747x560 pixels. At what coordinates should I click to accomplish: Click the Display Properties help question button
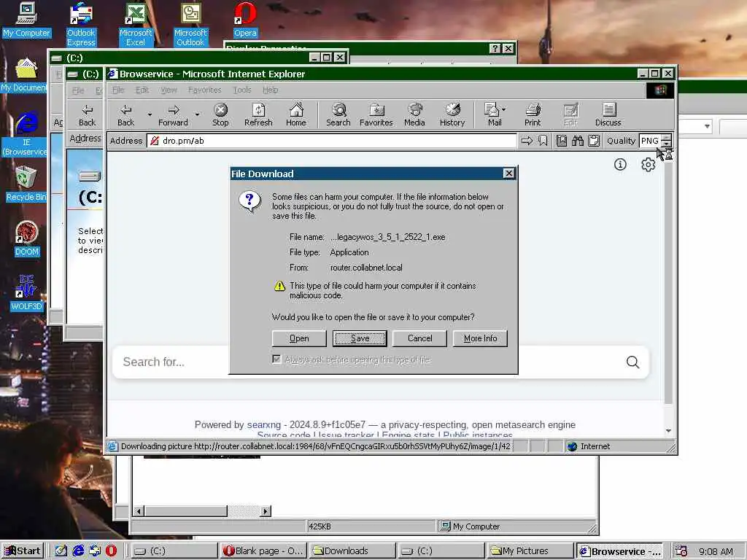coord(495,48)
